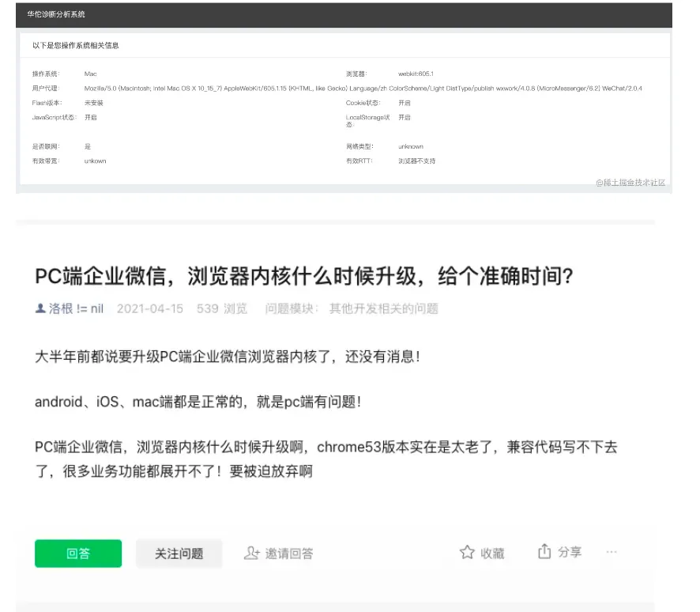Viewport: 700px width, 612px height.
Task: Click the Flash版本 value 未安装
Action: [94, 103]
